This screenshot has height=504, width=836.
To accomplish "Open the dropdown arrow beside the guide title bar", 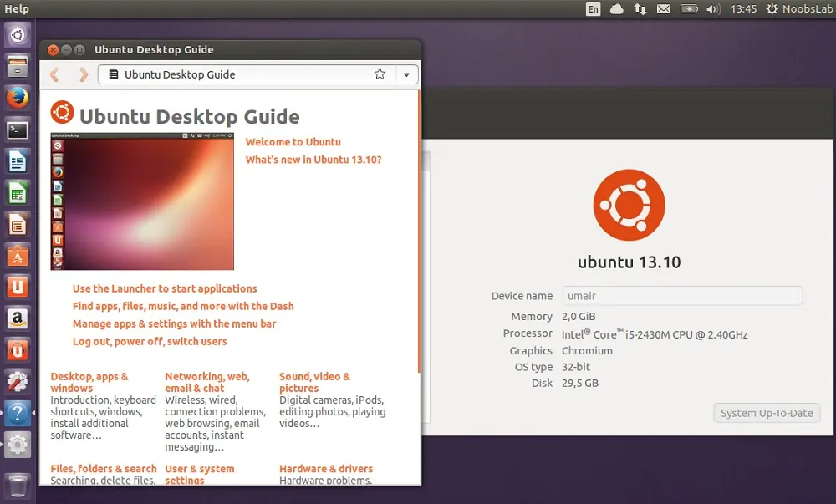I will pos(407,74).
